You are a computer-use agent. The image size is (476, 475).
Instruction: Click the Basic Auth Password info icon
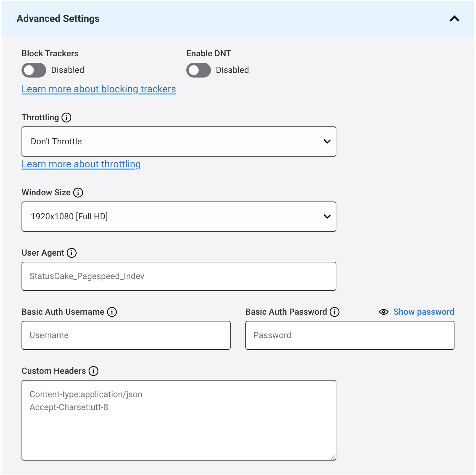tap(334, 312)
